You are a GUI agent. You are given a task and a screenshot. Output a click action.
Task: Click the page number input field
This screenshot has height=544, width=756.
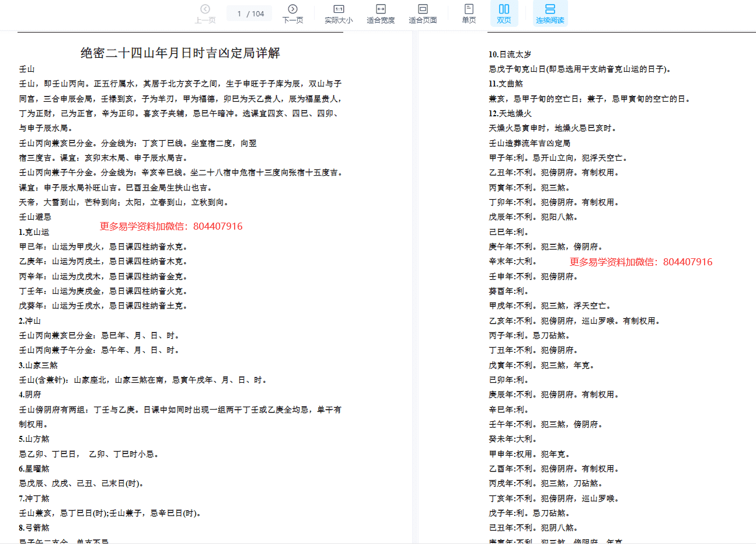pos(239,13)
